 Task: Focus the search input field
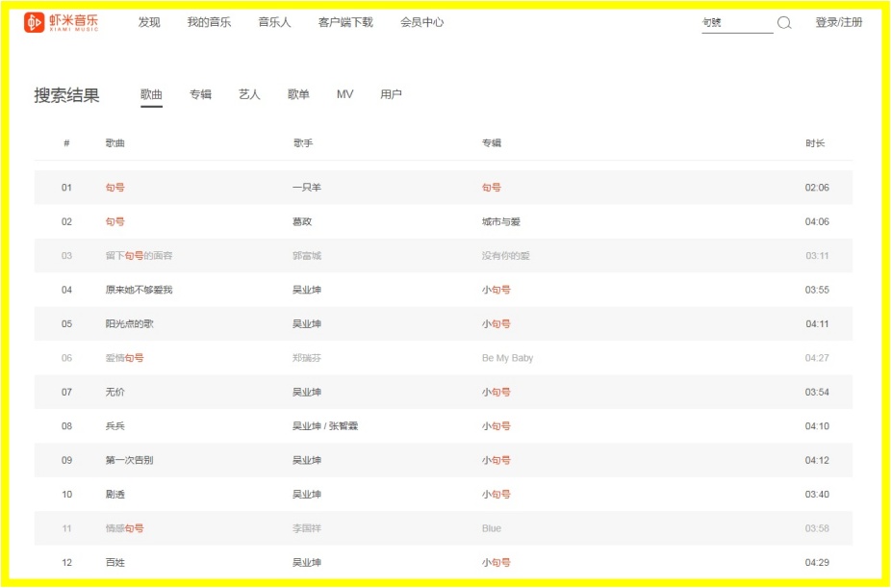(x=736, y=23)
